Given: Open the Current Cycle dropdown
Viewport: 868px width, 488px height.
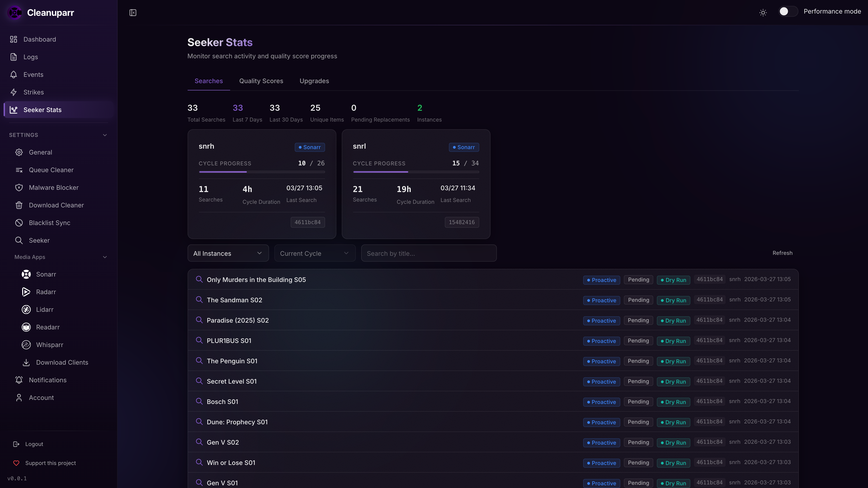Looking at the screenshot, I should [x=315, y=253].
